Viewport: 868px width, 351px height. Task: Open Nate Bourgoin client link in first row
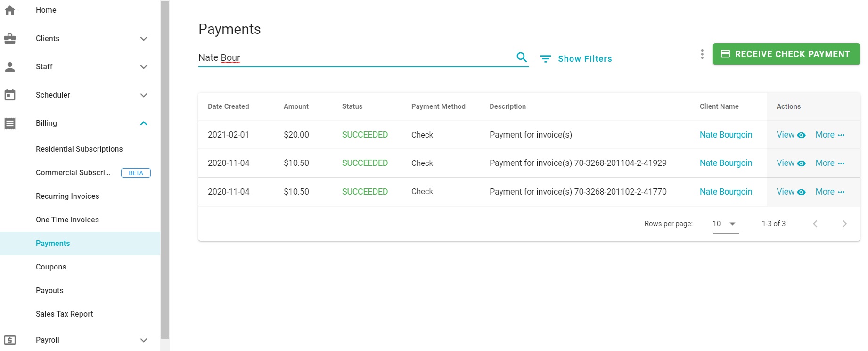(726, 135)
